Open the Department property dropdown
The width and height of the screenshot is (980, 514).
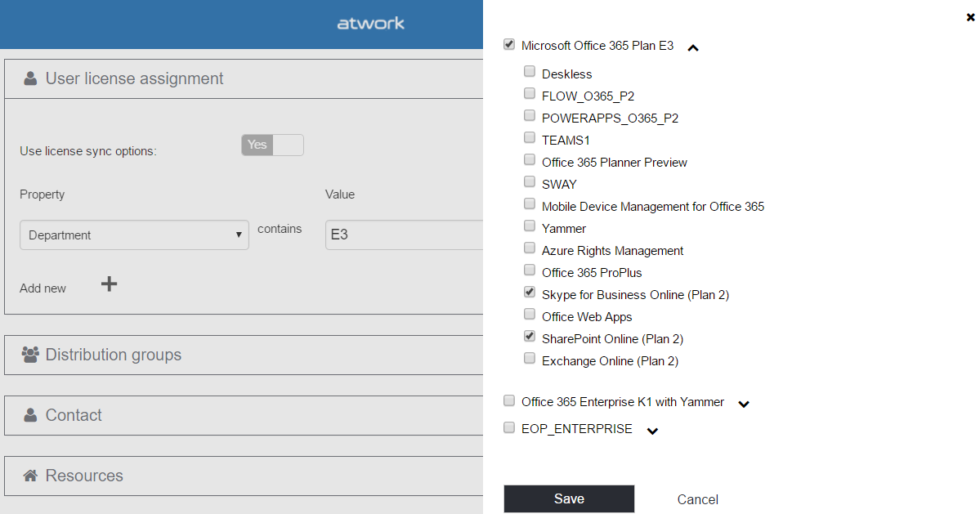[x=134, y=235]
